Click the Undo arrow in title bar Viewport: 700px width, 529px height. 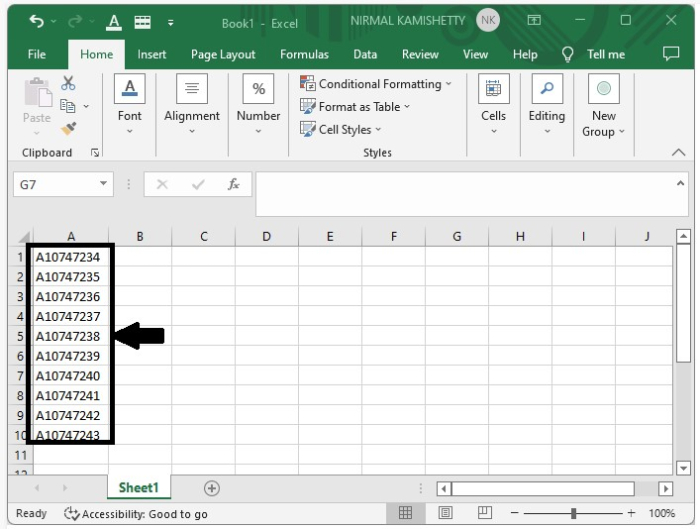[x=36, y=21]
